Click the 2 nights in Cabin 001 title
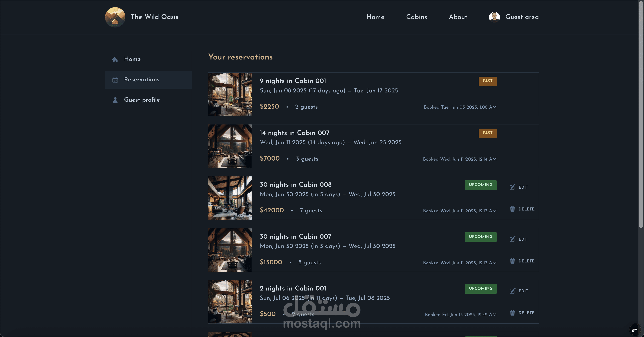The width and height of the screenshot is (644, 337). coord(293,288)
